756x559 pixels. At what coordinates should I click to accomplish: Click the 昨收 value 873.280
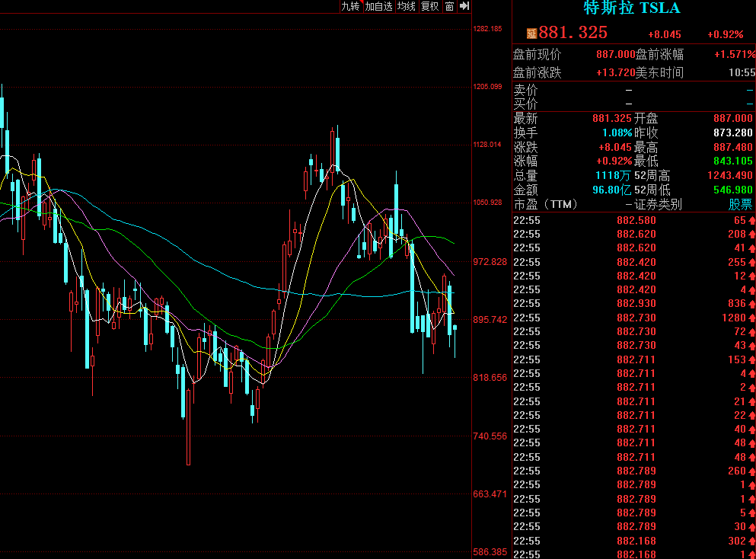tap(733, 133)
